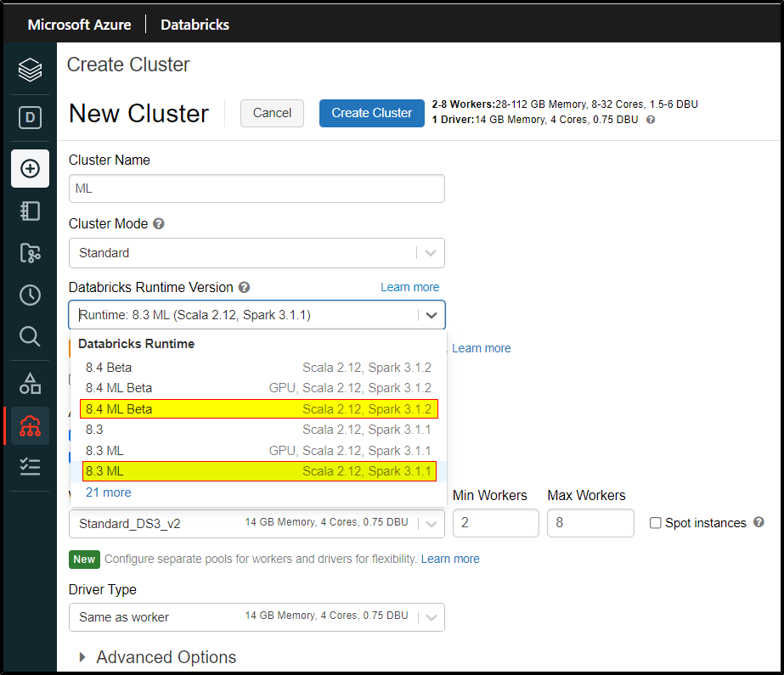Image resolution: width=784 pixels, height=675 pixels.
Task: Click the Databricks layers logo icon
Action: (x=30, y=70)
